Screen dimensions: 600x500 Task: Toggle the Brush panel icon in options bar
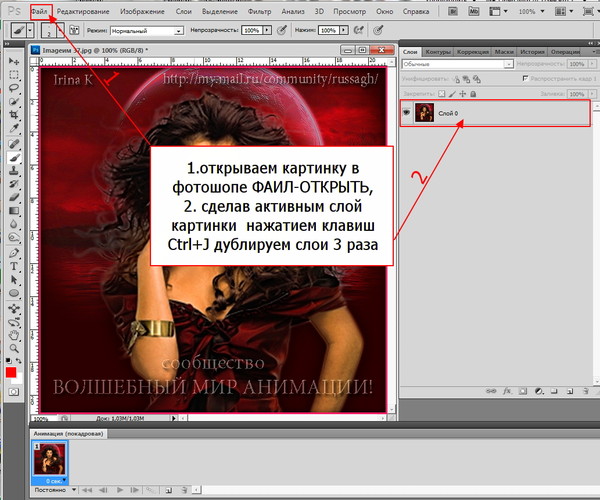tap(74, 30)
